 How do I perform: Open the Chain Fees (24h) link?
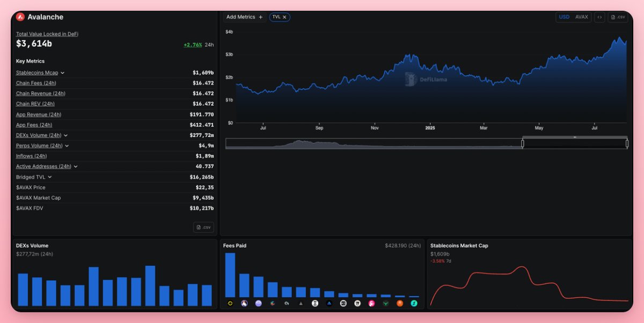pyautogui.click(x=36, y=83)
